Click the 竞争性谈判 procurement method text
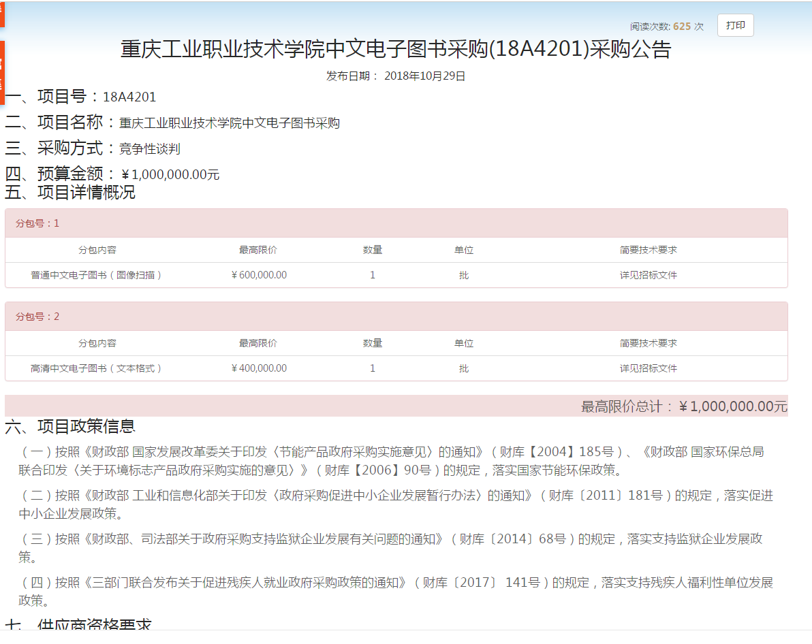The height and width of the screenshot is (644, 812). (x=150, y=149)
